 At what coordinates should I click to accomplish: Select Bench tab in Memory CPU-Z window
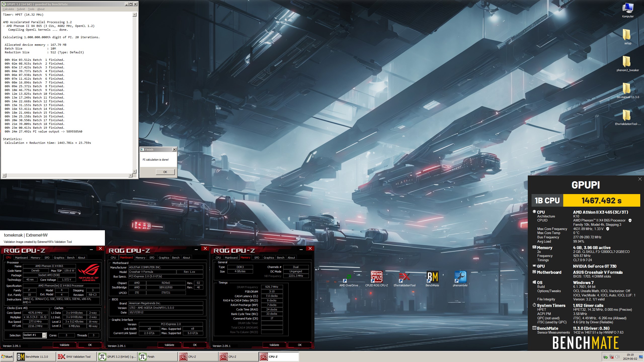(281, 258)
